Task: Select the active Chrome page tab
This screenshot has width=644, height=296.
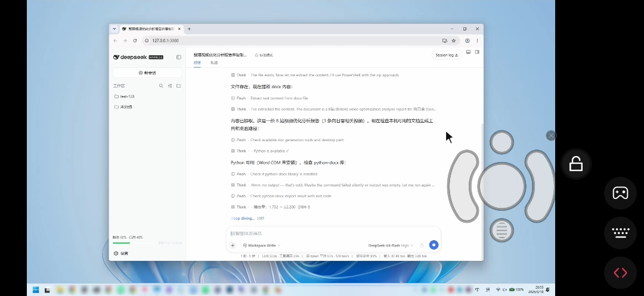Action: pyautogui.click(x=150, y=29)
